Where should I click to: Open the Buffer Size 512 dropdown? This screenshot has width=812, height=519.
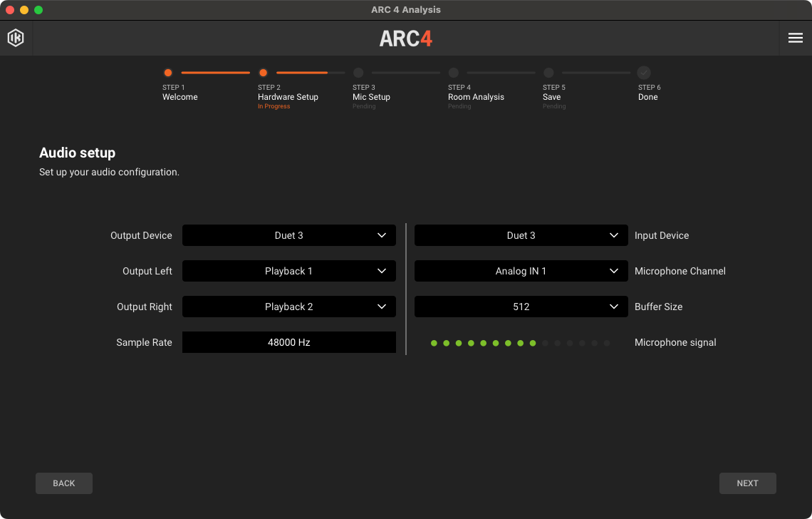(x=521, y=307)
